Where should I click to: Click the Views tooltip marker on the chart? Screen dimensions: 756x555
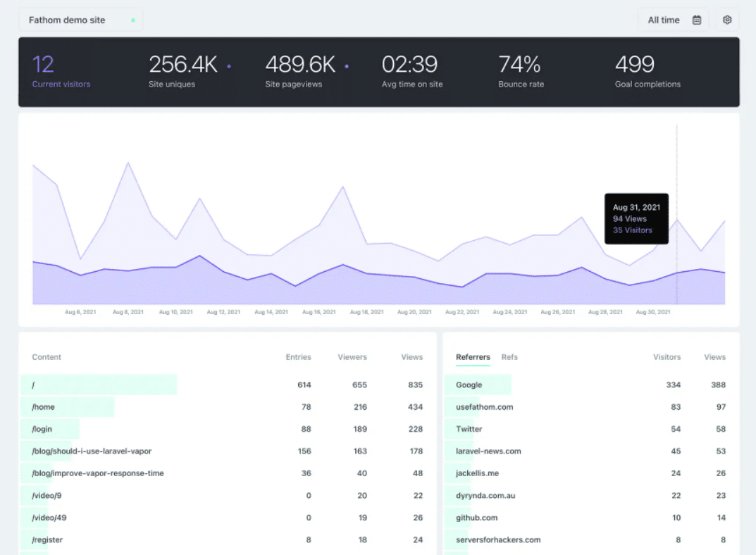[628, 219]
